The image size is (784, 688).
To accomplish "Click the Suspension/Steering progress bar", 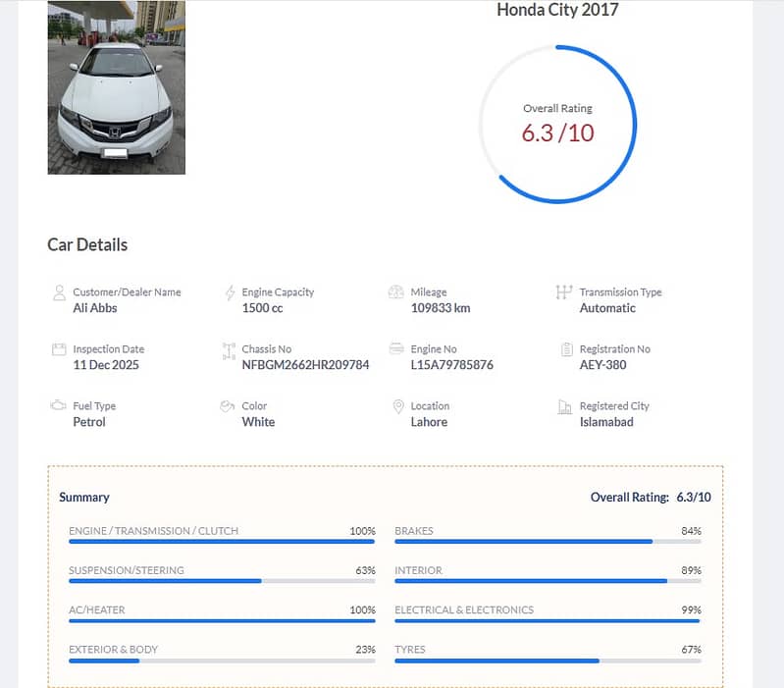I will (222, 581).
